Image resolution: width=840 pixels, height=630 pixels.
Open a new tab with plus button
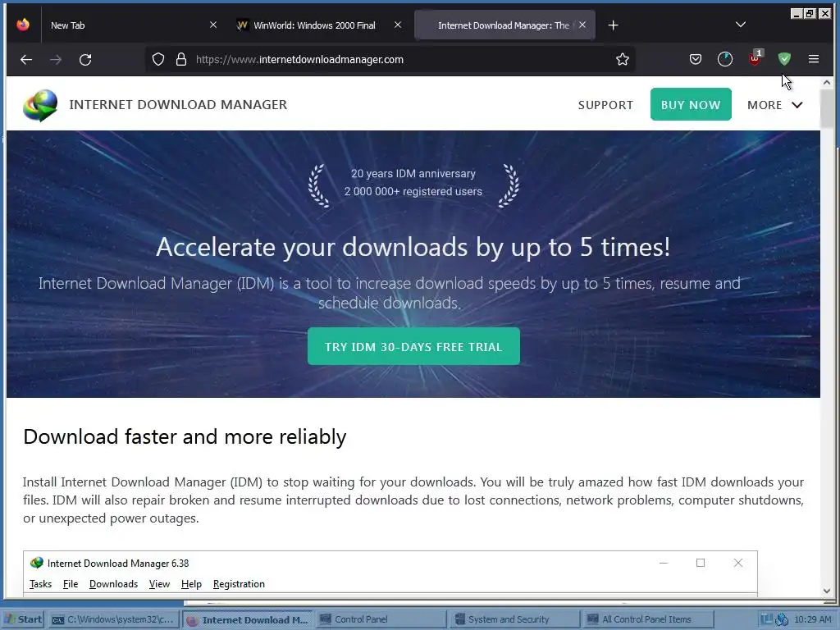click(x=614, y=25)
